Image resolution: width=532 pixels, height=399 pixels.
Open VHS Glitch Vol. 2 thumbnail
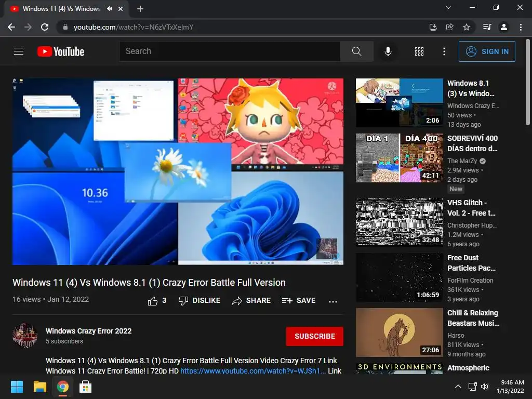pyautogui.click(x=400, y=222)
